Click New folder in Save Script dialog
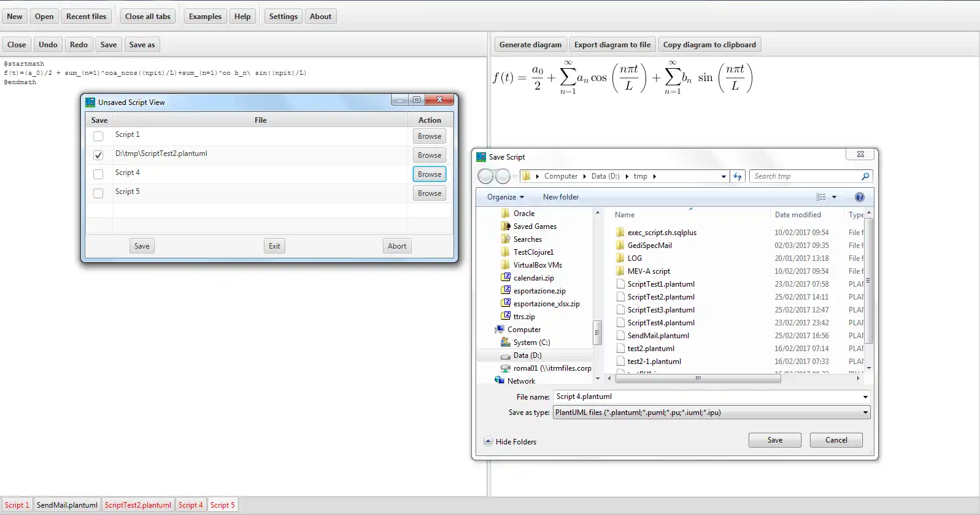The image size is (980, 515). [x=561, y=197]
